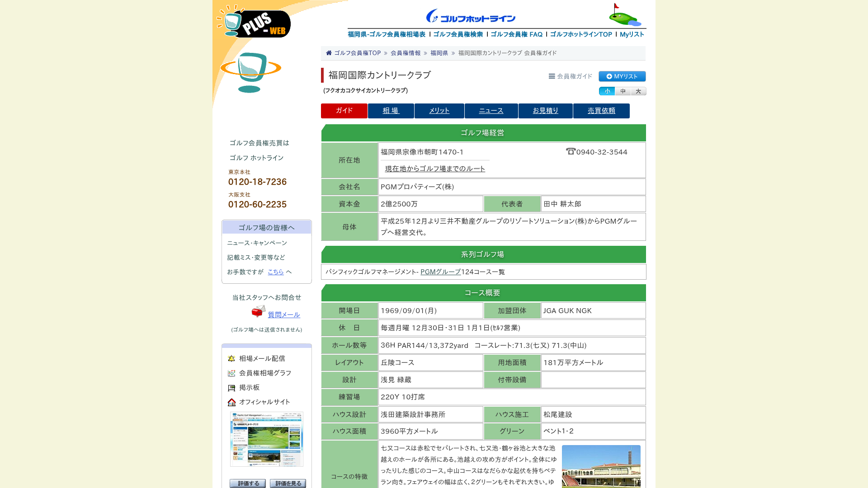This screenshot has height=488, width=868.
Task: Open 福岡県-ゴルフ会員権相場表 link
Action: coord(387,34)
